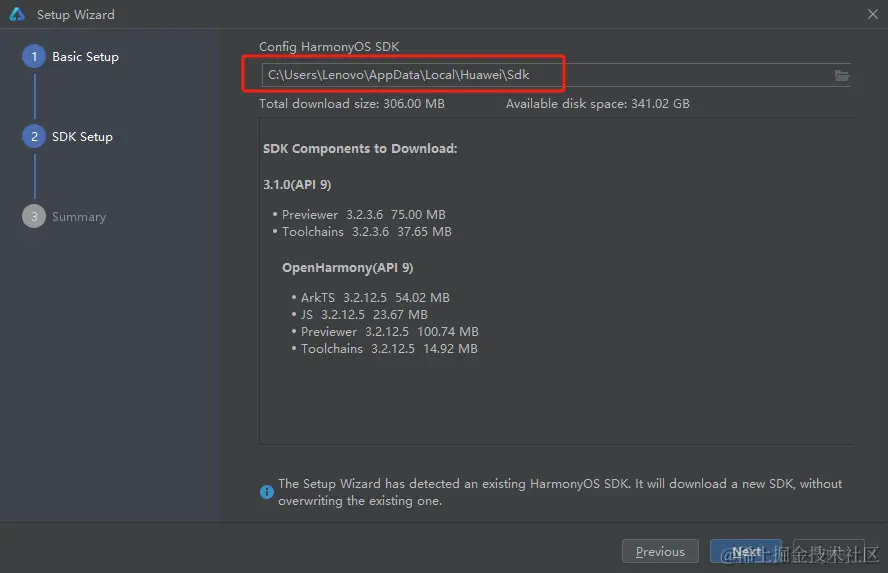Click 'Available disk space: 341.02 GB' text

(x=597, y=104)
